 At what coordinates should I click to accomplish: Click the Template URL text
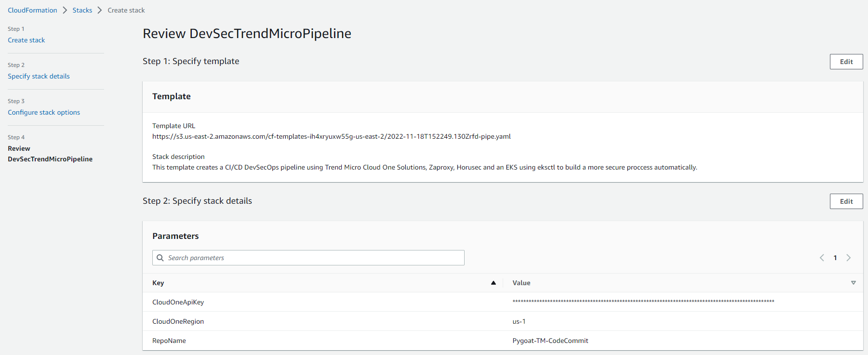(x=332, y=136)
